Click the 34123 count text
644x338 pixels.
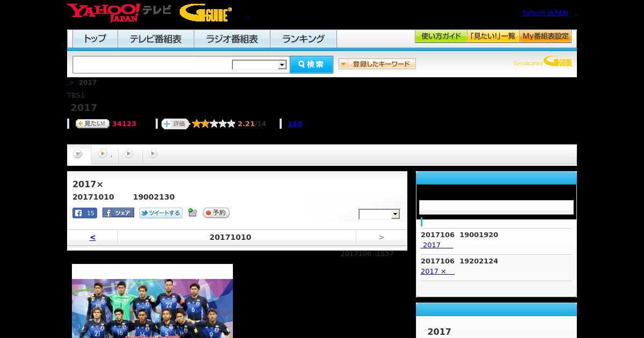point(124,124)
